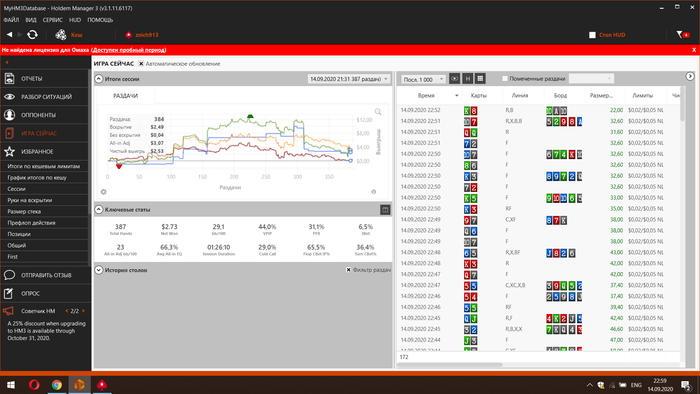
Task: Click the graph info icon
Action: [374, 192]
